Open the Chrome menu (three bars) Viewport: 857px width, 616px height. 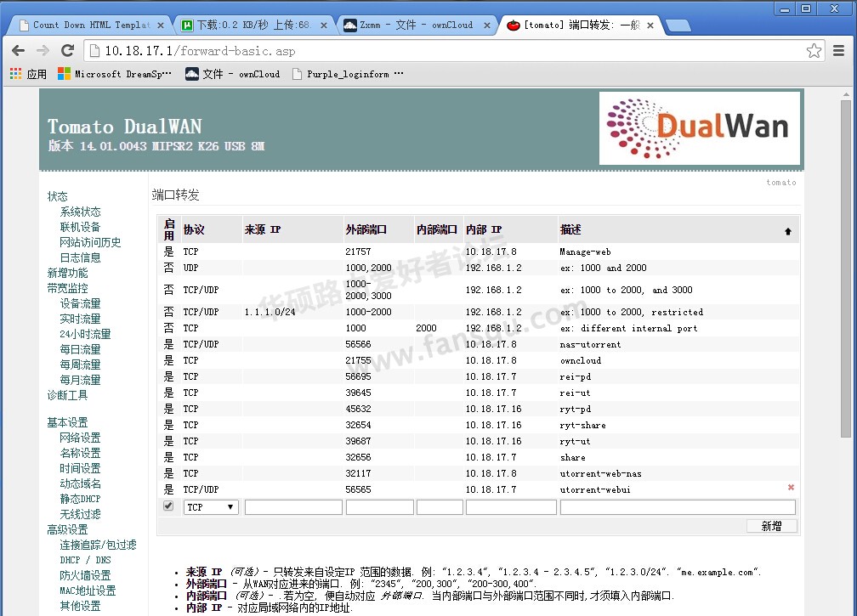point(838,51)
